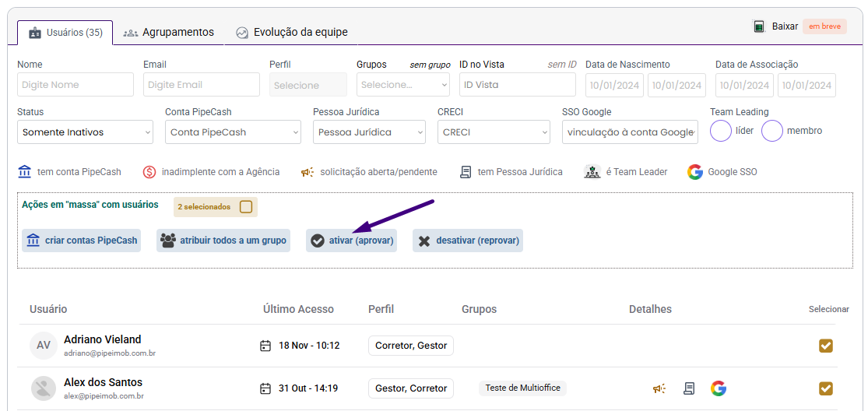Click second Data de Nascimento date field

(x=677, y=85)
